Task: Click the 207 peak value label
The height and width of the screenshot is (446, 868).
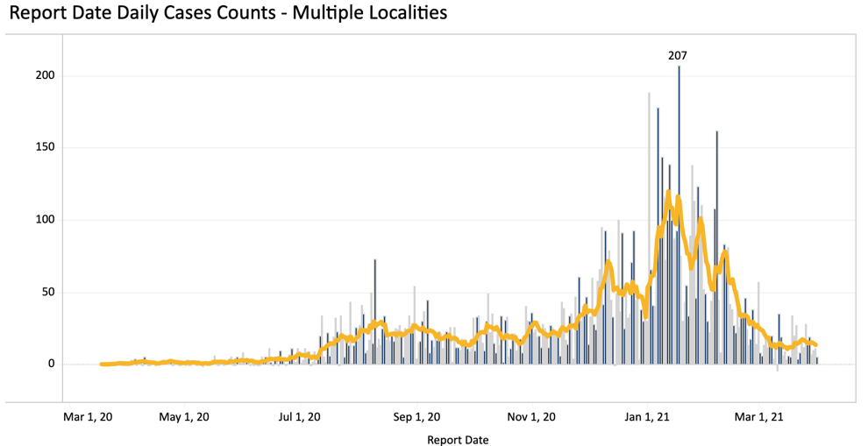Action: coord(678,55)
